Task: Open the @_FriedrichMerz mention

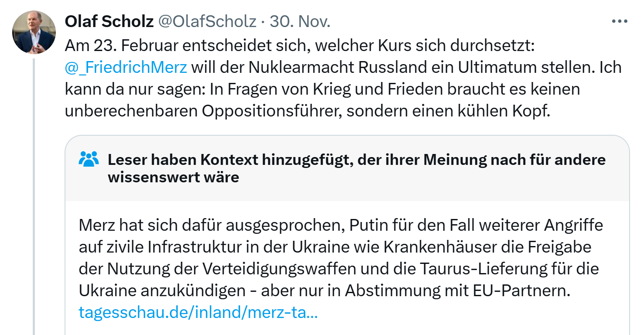Action: pyautogui.click(x=126, y=67)
